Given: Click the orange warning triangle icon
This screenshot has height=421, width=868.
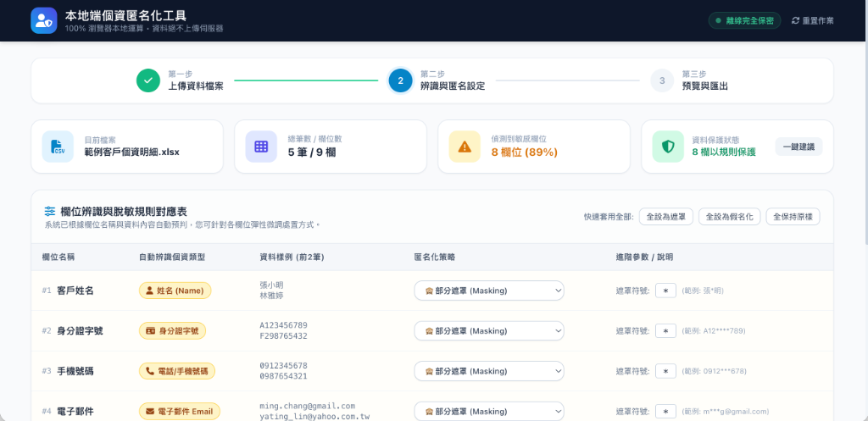Looking at the screenshot, I should tap(465, 147).
